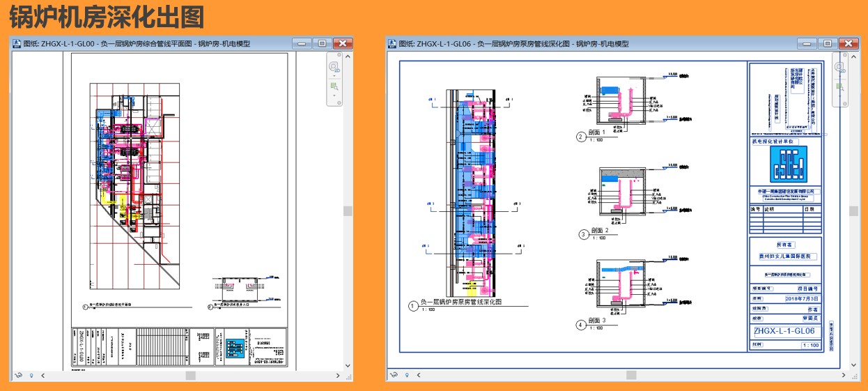Open navigation bar customize dot in GL00 window
Image resolution: width=868 pixels, height=391 pixels.
339,102
